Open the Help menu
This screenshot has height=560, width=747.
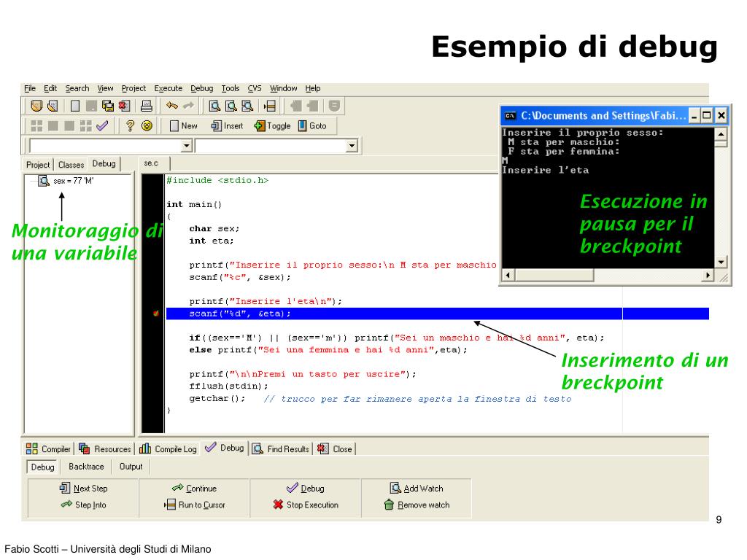pyautogui.click(x=313, y=88)
